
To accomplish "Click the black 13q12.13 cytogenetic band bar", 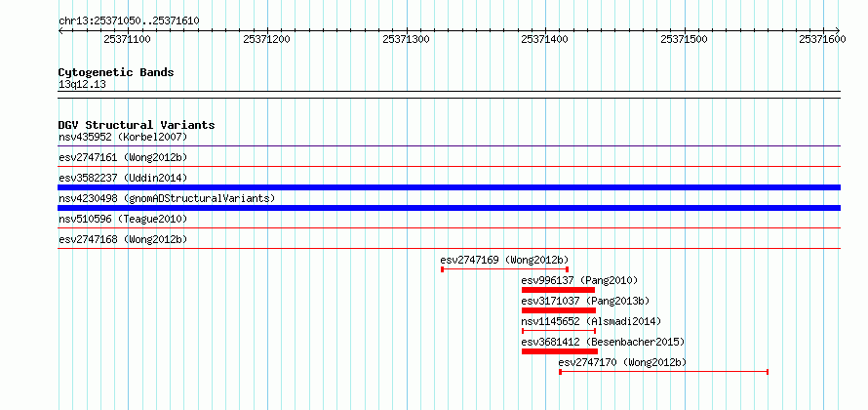I will pos(449,95).
